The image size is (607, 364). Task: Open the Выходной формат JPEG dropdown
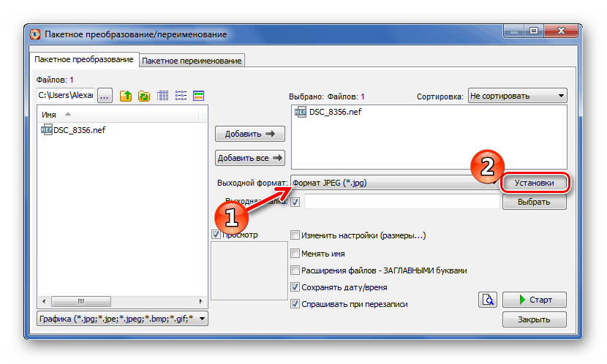tap(395, 183)
